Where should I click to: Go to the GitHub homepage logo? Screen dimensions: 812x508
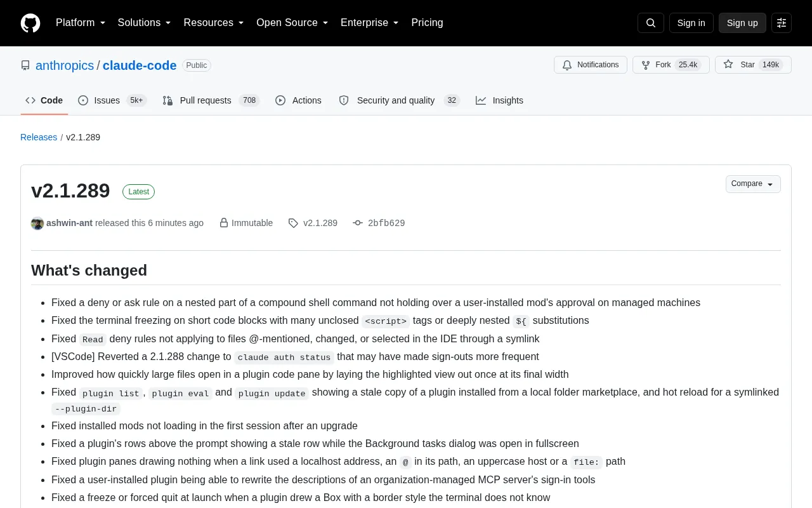tap(30, 23)
